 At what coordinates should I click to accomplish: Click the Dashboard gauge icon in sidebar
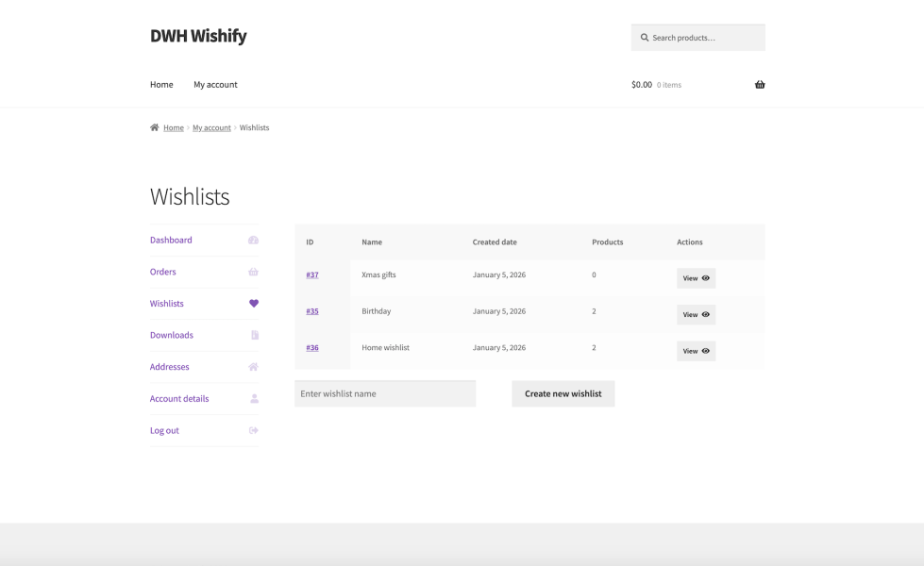coord(253,241)
